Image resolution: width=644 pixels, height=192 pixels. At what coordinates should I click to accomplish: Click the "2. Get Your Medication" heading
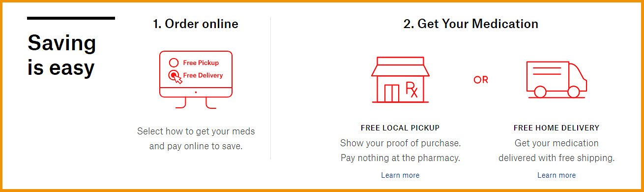coord(471,24)
